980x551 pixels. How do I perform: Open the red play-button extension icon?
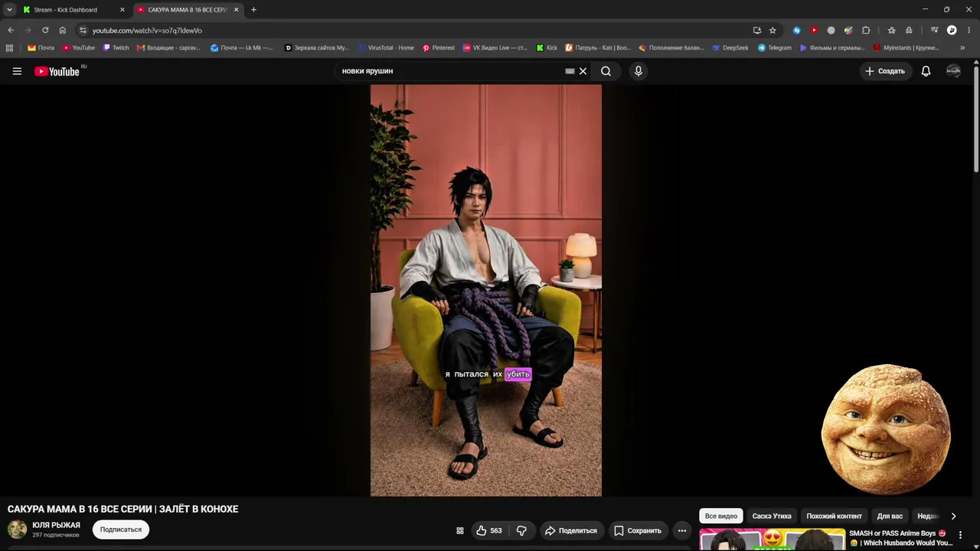pyautogui.click(x=814, y=31)
